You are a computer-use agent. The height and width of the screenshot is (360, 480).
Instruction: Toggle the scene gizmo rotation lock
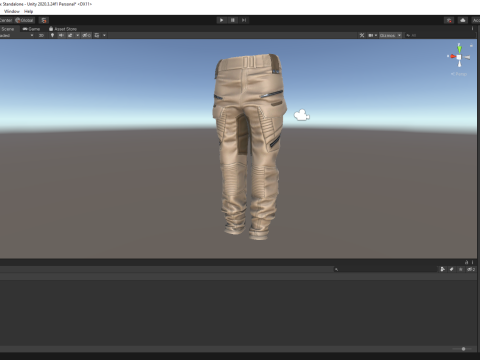pyautogui.click(x=471, y=46)
